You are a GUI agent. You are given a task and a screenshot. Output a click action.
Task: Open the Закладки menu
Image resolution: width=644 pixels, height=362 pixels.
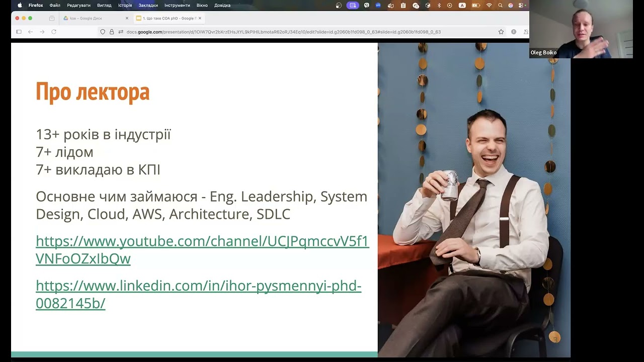(x=148, y=5)
